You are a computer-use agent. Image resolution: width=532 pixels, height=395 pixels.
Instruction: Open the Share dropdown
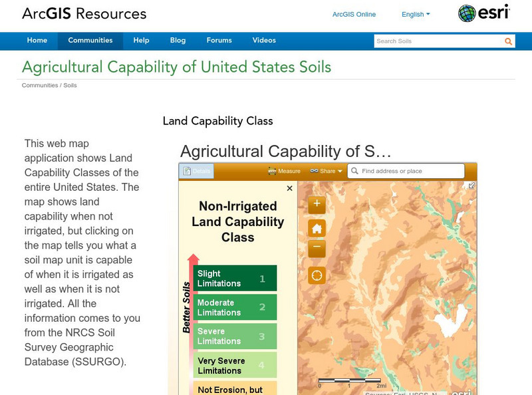coord(326,171)
